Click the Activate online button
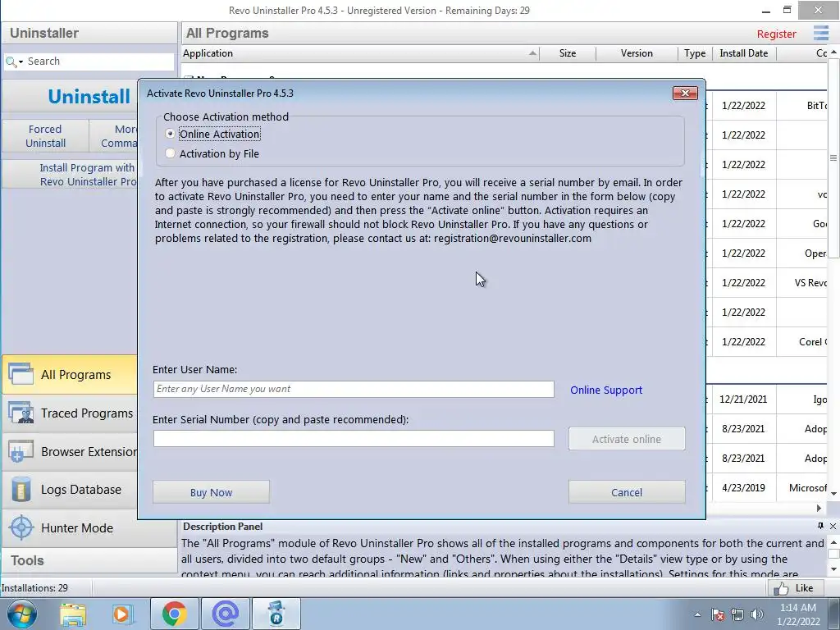 [626, 439]
